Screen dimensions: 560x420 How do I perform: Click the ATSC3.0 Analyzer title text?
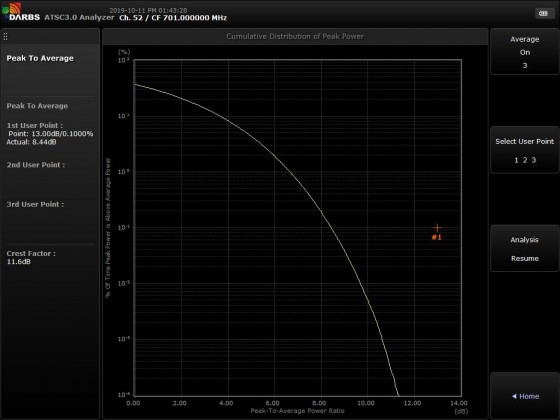click(x=79, y=18)
